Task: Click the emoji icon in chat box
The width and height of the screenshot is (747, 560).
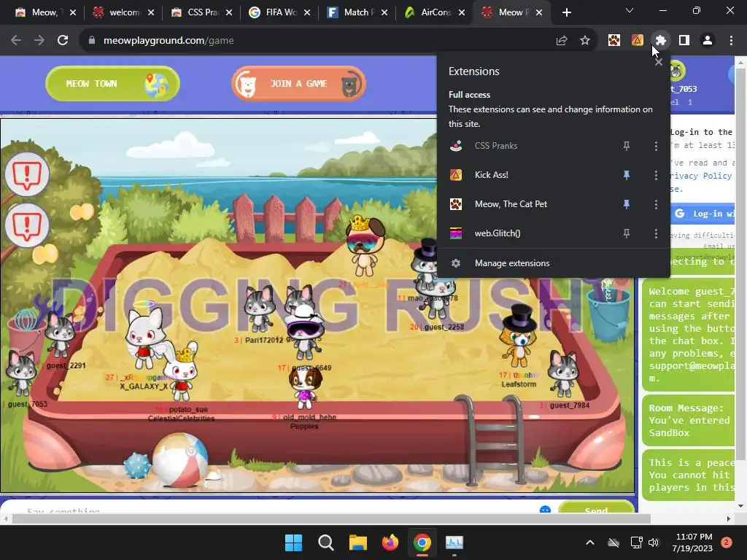Action: [546, 510]
